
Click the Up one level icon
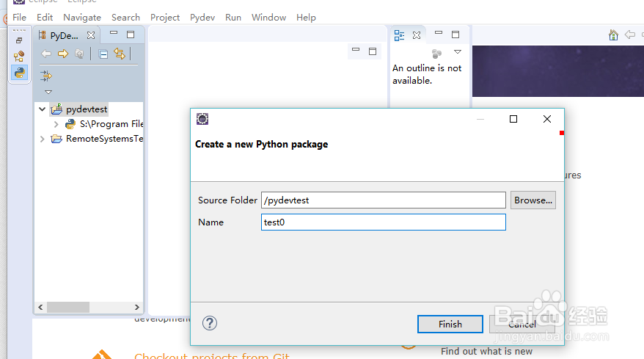79,54
